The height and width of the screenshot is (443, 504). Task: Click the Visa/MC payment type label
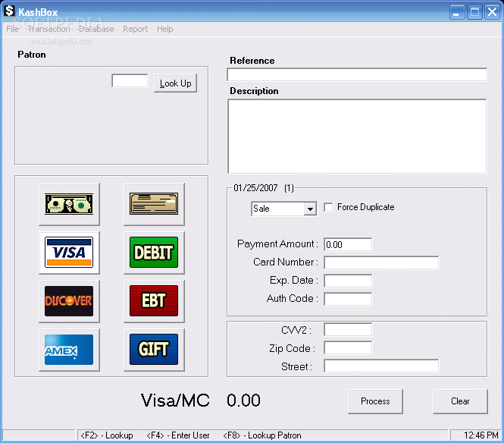[175, 401]
